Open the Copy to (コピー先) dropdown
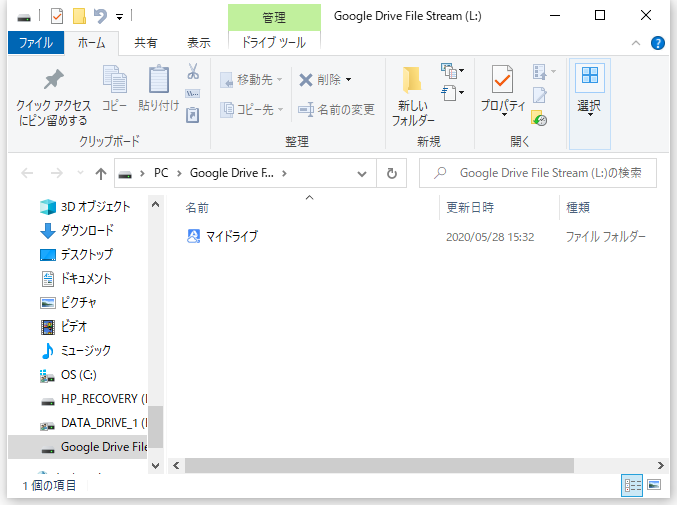The width and height of the screenshot is (677, 505). (x=251, y=110)
